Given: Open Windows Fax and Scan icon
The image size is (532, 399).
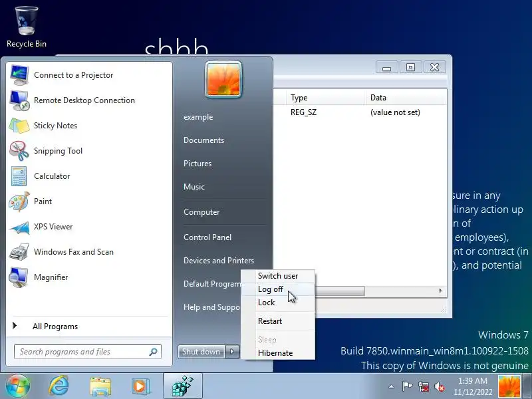Looking at the screenshot, I should pyautogui.click(x=19, y=252).
